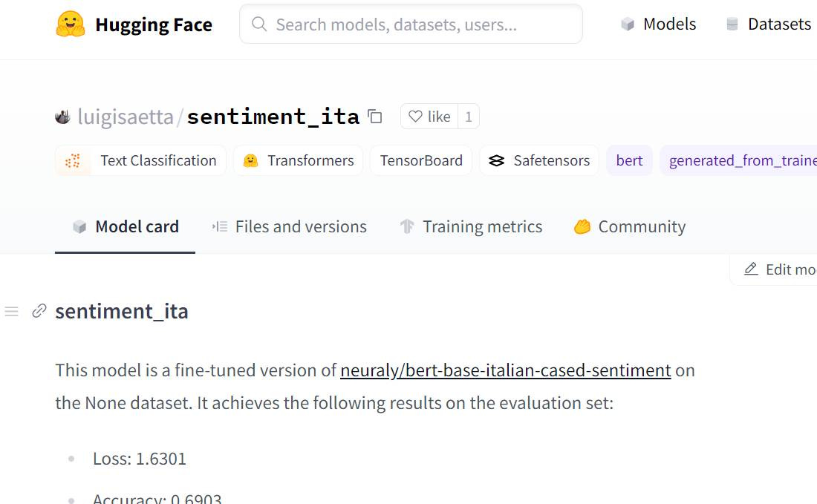This screenshot has width=817, height=504.
Task: Click the Models cube icon
Action: point(628,24)
